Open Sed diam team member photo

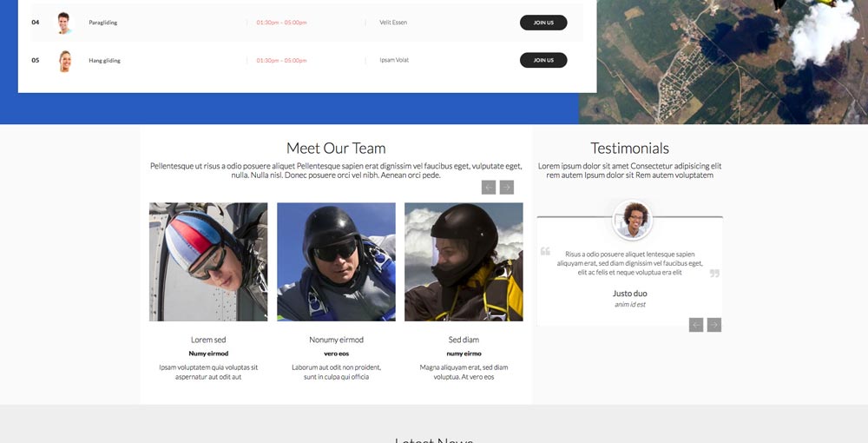click(464, 261)
